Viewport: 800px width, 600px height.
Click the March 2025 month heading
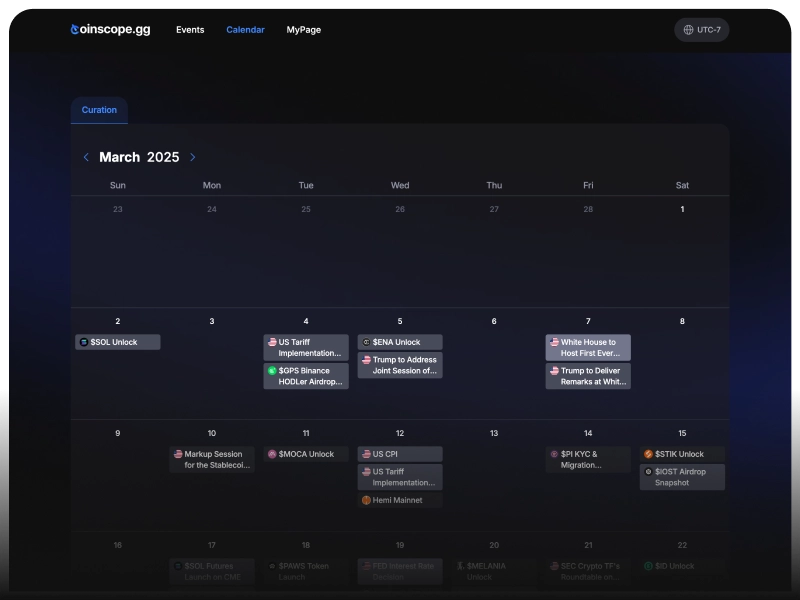(139, 157)
